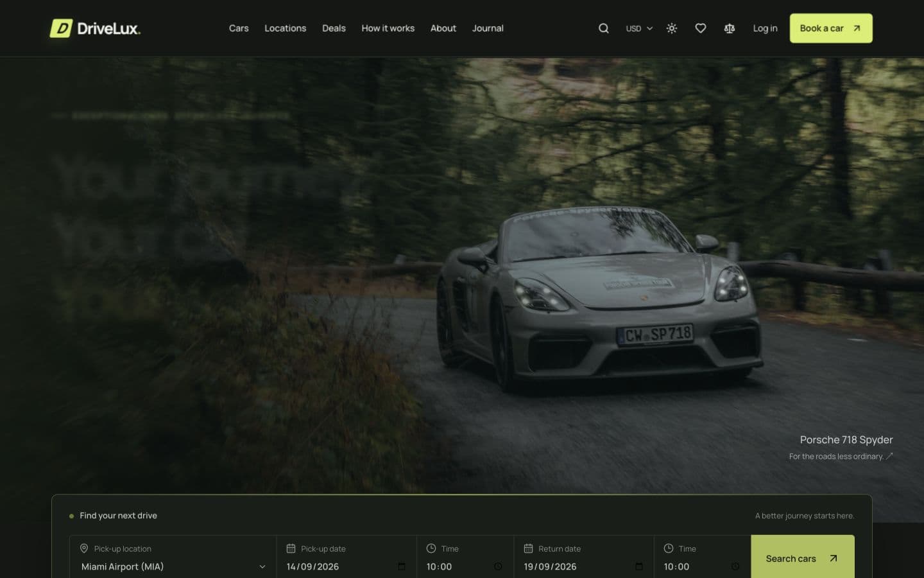
Task: Expand the Pick-up location dropdown
Action: pos(173,566)
